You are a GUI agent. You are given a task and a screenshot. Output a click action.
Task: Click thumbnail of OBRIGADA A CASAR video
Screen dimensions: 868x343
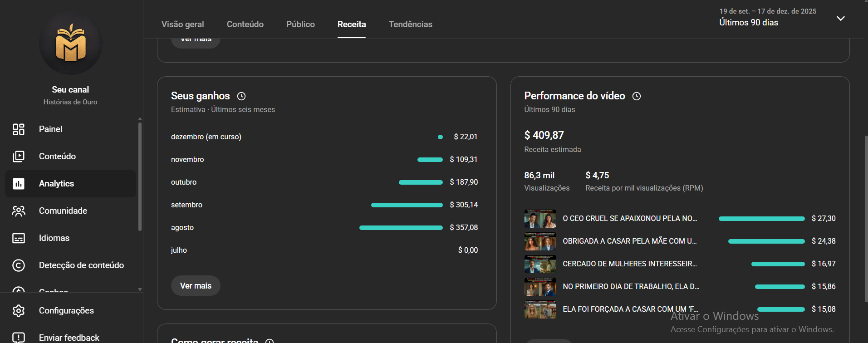click(540, 241)
